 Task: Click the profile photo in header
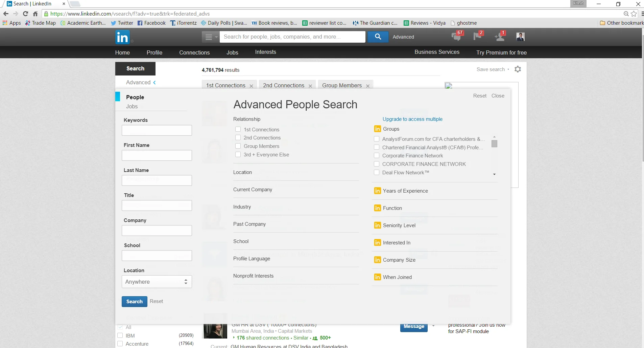click(x=520, y=37)
